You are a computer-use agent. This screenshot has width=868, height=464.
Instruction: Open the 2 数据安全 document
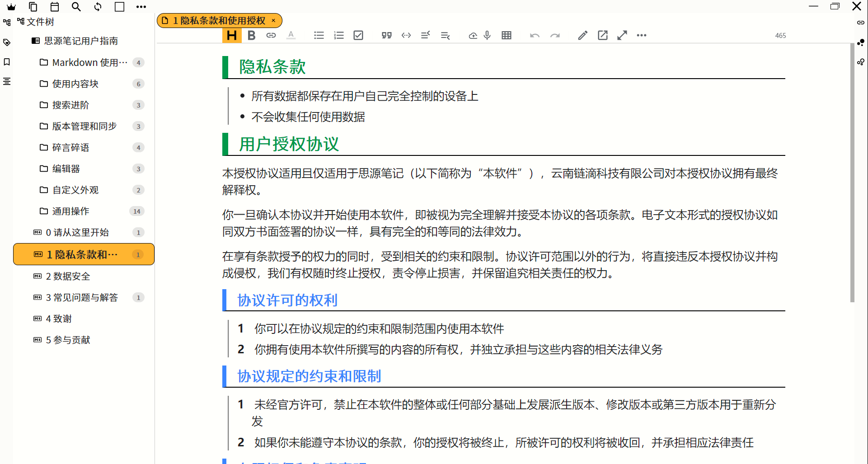coord(68,276)
